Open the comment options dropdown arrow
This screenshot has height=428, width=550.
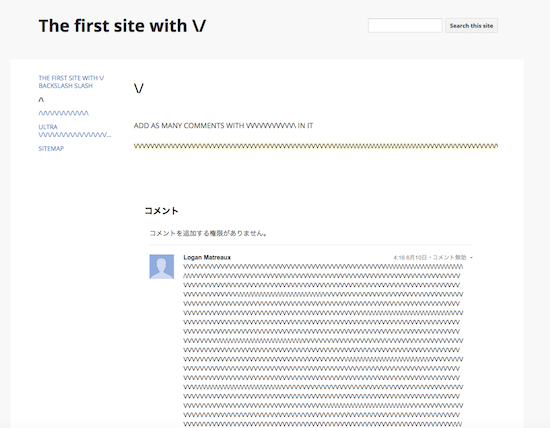(x=471, y=258)
